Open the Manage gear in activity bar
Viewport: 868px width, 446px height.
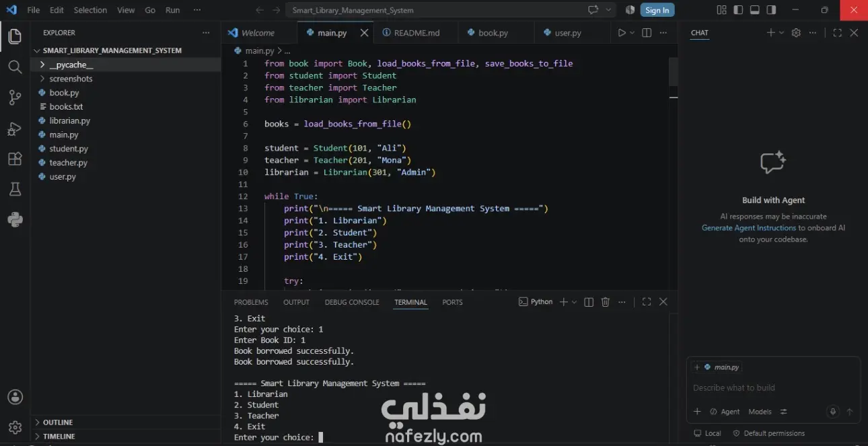pyautogui.click(x=15, y=427)
